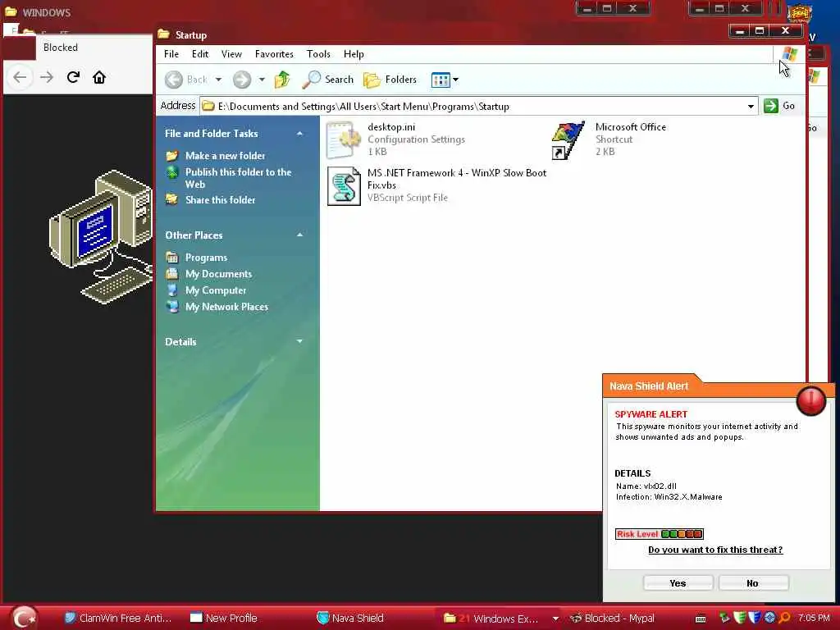Click the Make a new folder icon
Viewport: 840px width, 630px height.
pyautogui.click(x=172, y=156)
